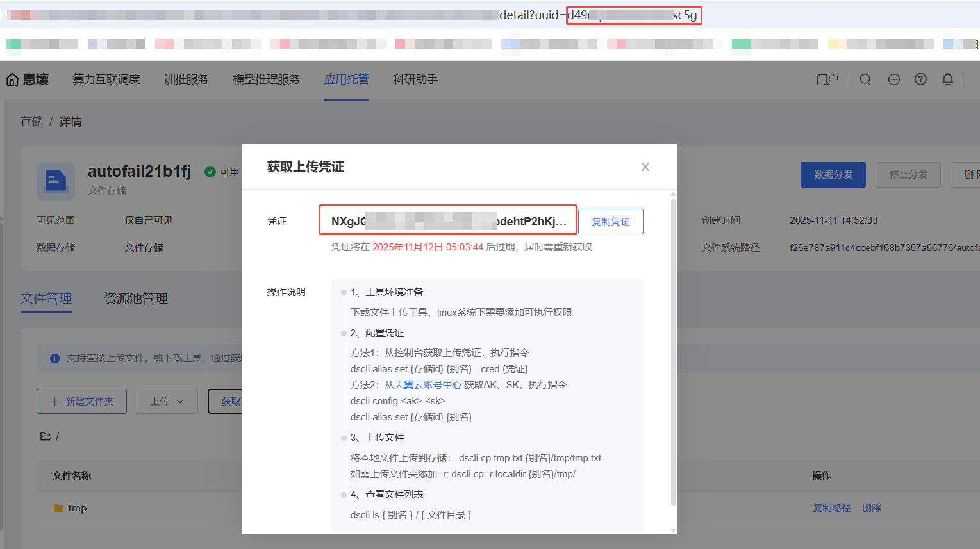
Task: Open the help question mark icon
Action: [x=920, y=79]
